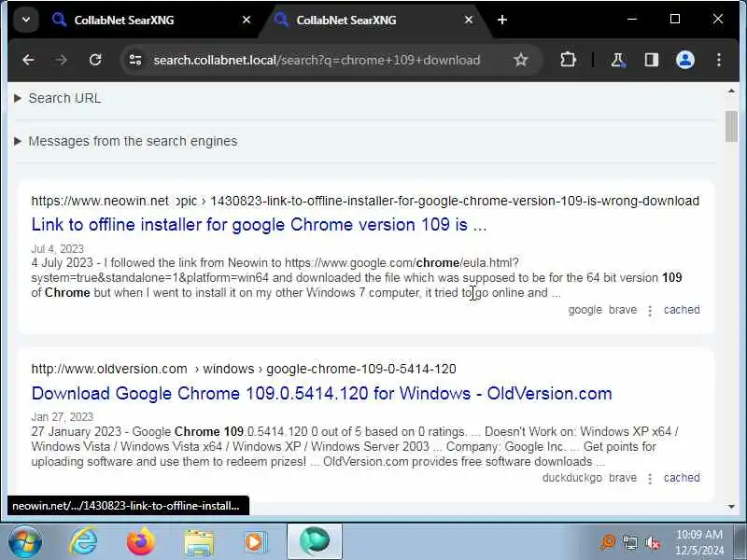Open the network tray icon

pyautogui.click(x=630, y=542)
